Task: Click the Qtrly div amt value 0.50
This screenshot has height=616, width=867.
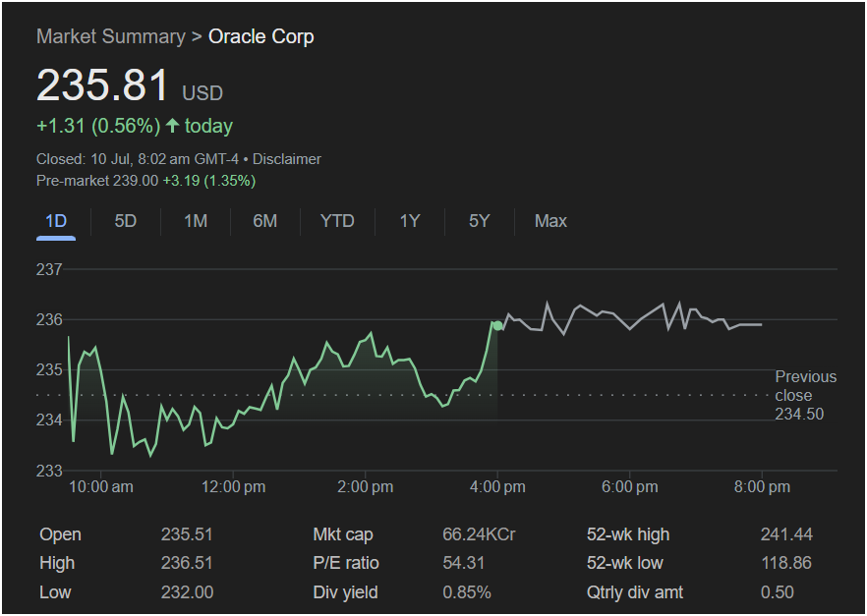Action: [777, 592]
